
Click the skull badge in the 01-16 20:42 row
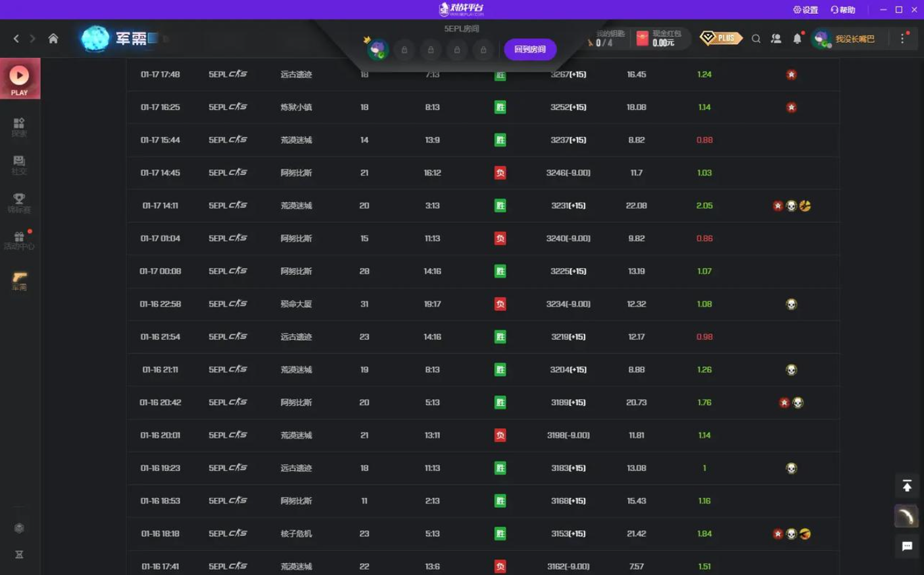(x=798, y=403)
